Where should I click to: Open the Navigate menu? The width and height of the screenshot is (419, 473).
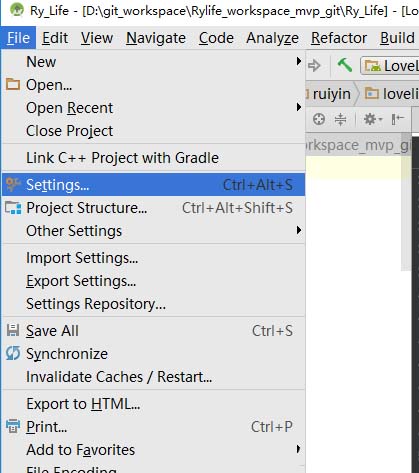coord(156,38)
